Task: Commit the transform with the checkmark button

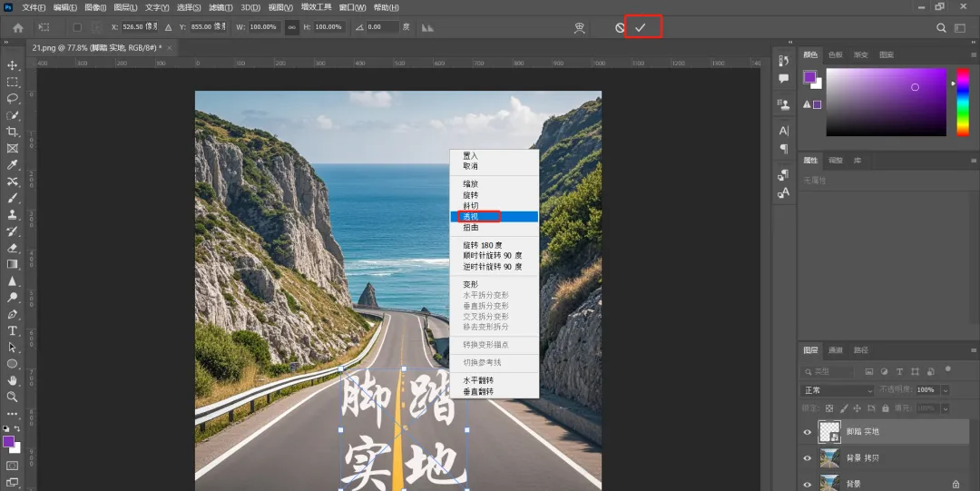Action: pos(640,27)
